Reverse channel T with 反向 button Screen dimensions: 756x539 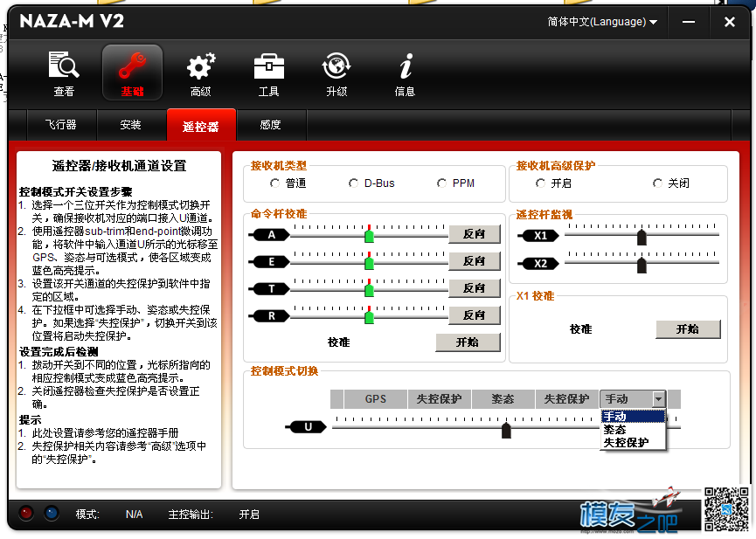[475, 288]
